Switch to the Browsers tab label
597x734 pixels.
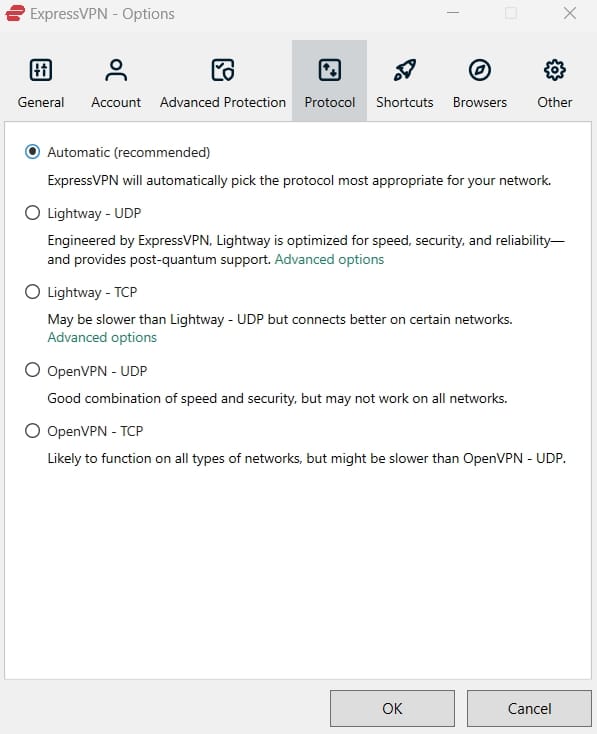click(479, 102)
